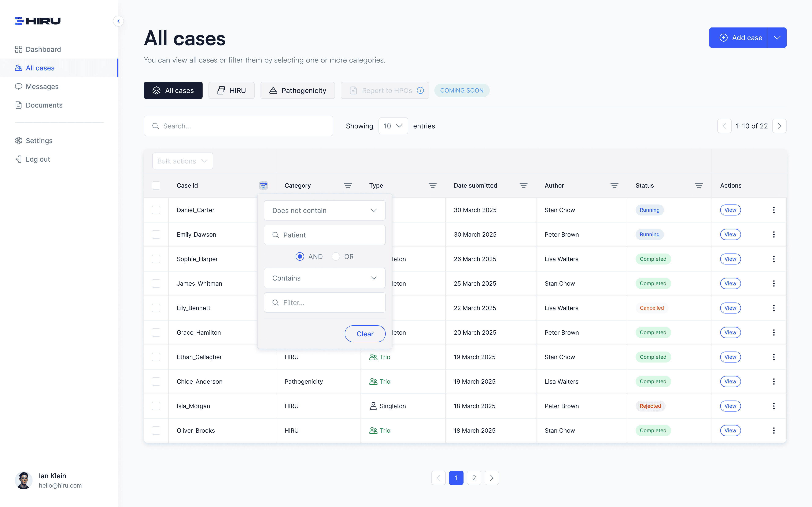Tick the checkbox for Ethan_Gallagher row
This screenshot has height=507, width=812.
pyautogui.click(x=156, y=357)
